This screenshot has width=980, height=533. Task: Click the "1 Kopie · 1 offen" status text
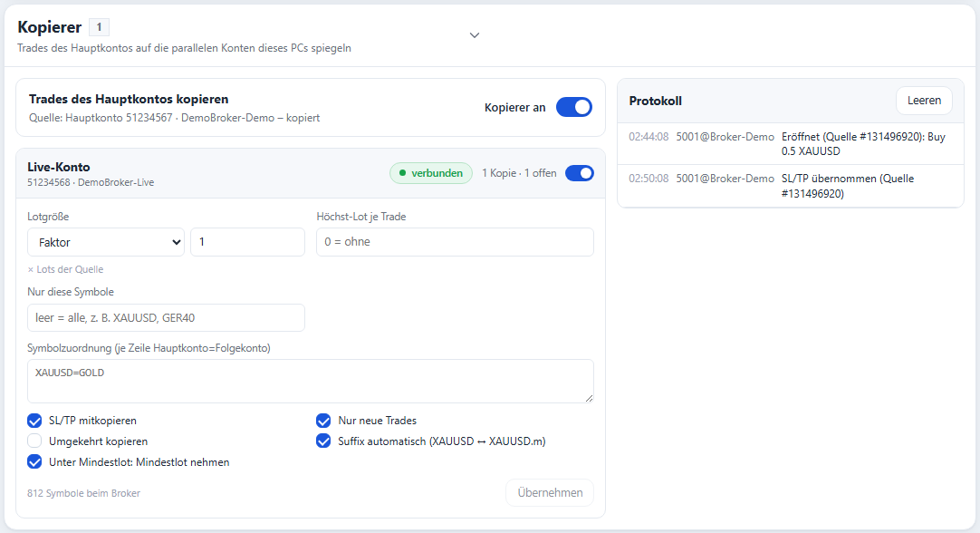point(519,173)
